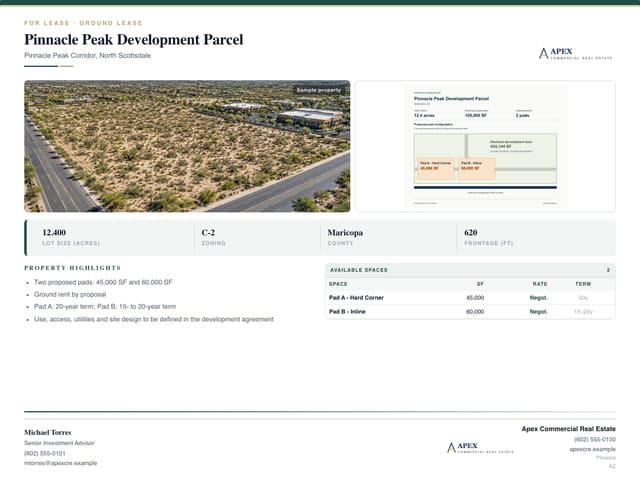This screenshot has height=495, width=640.
Task: Click the Apex logo in the footer
Action: 480,448
